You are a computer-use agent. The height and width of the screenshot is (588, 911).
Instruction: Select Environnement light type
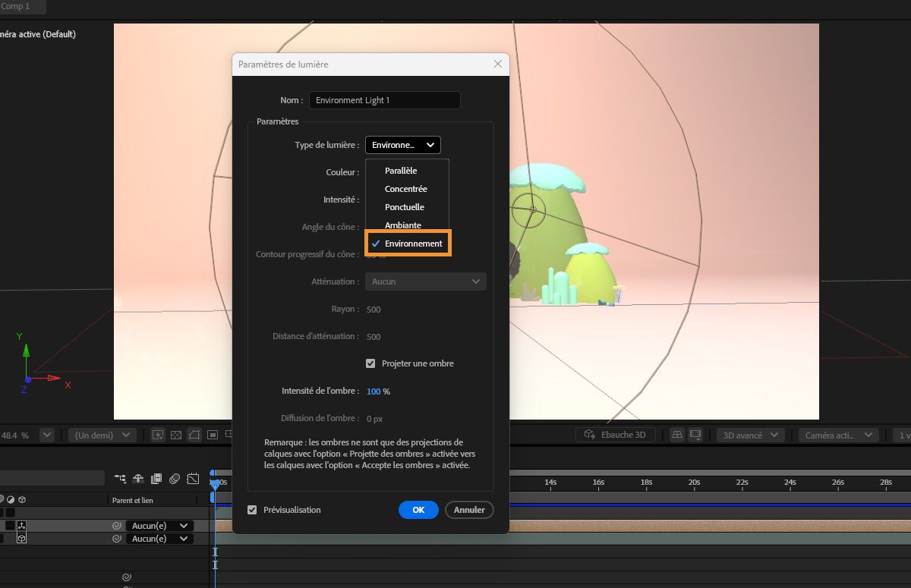click(x=408, y=244)
